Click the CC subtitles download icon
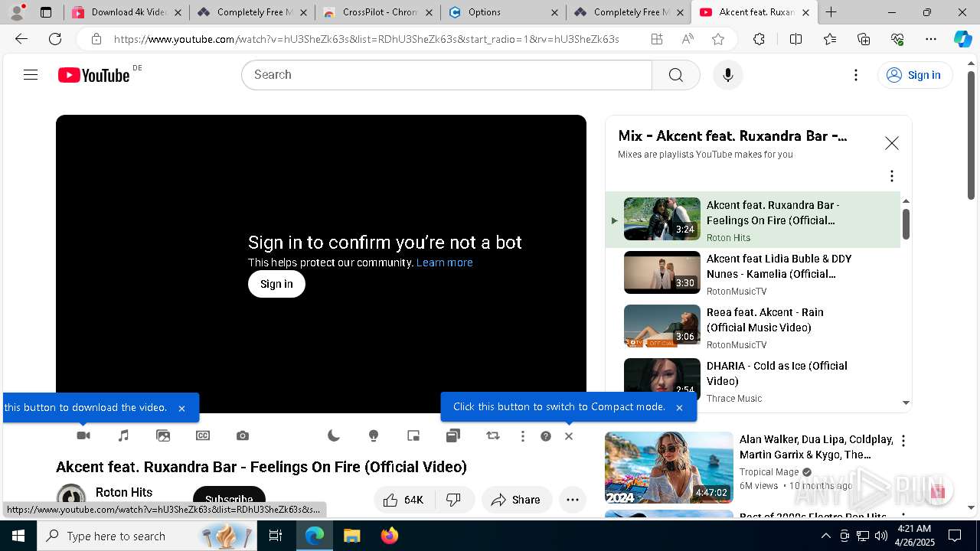 coord(203,435)
